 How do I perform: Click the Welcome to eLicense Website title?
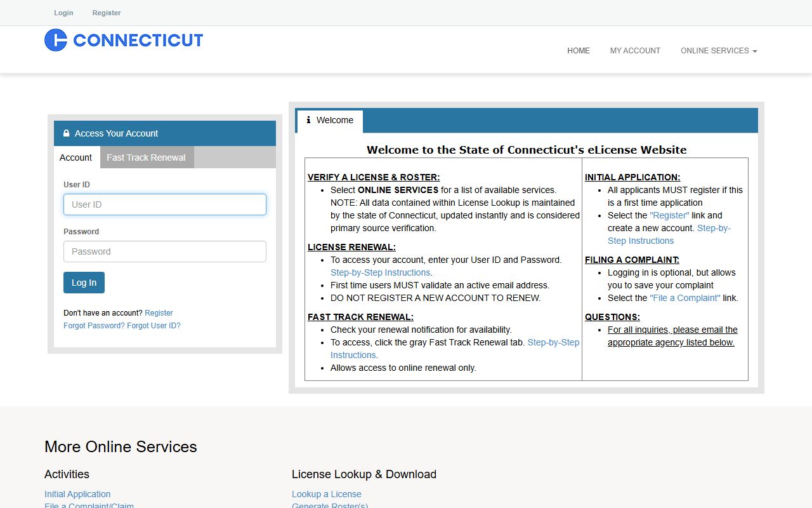[x=527, y=150]
